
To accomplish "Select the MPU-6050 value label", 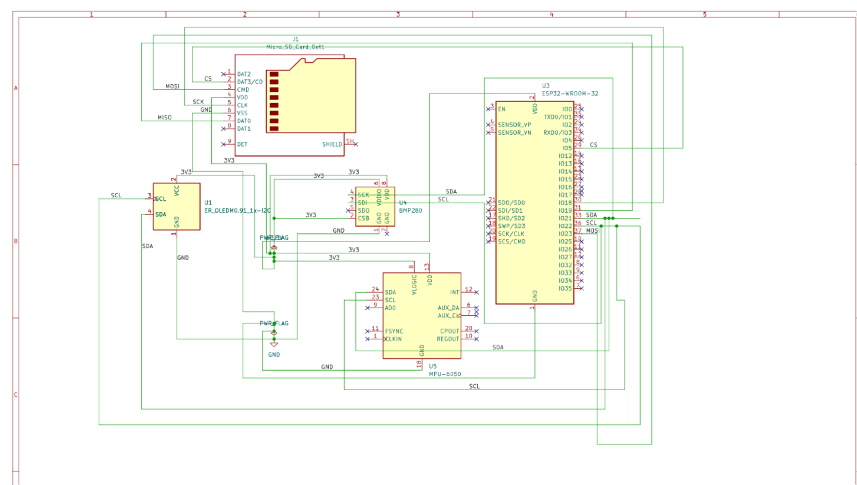I will tap(445, 374).
